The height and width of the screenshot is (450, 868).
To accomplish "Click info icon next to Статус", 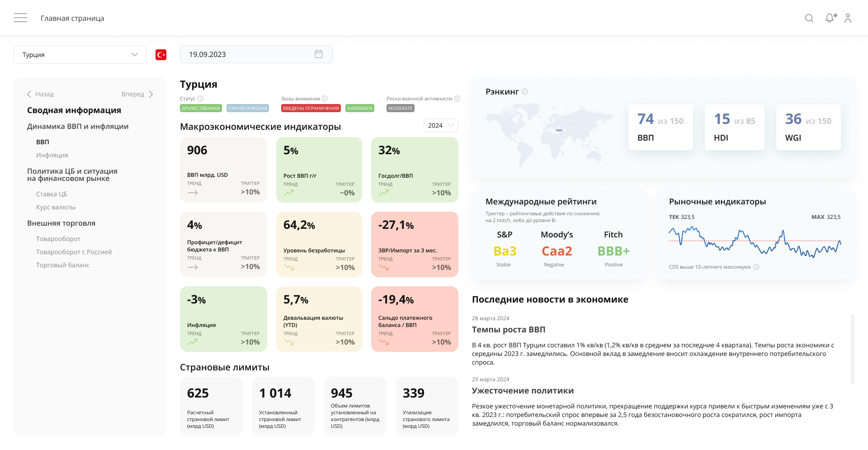I will click(x=200, y=99).
